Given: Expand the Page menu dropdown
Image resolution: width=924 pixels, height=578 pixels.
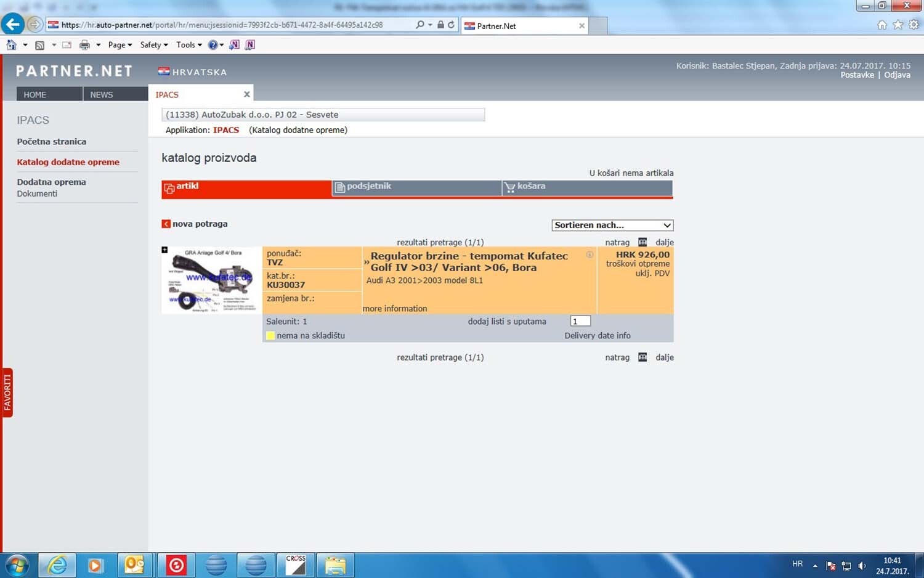Looking at the screenshot, I should pyautogui.click(x=120, y=44).
